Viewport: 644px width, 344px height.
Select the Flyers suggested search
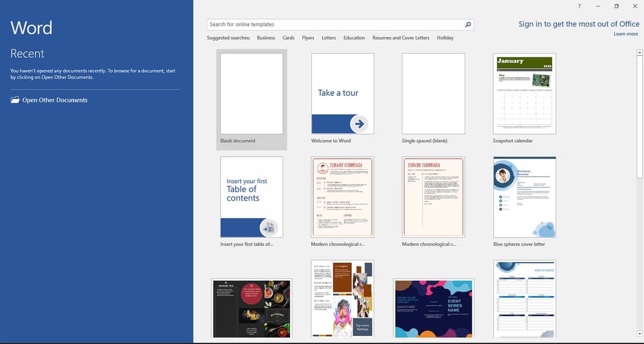point(308,38)
